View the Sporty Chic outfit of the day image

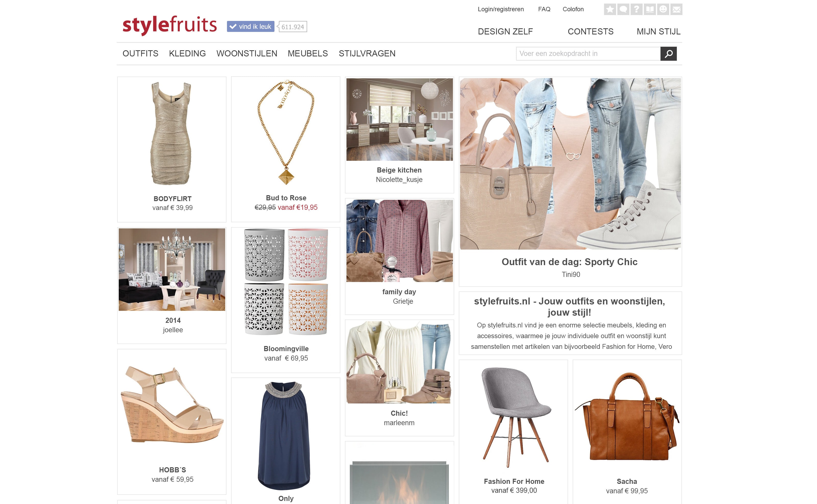tap(570, 164)
